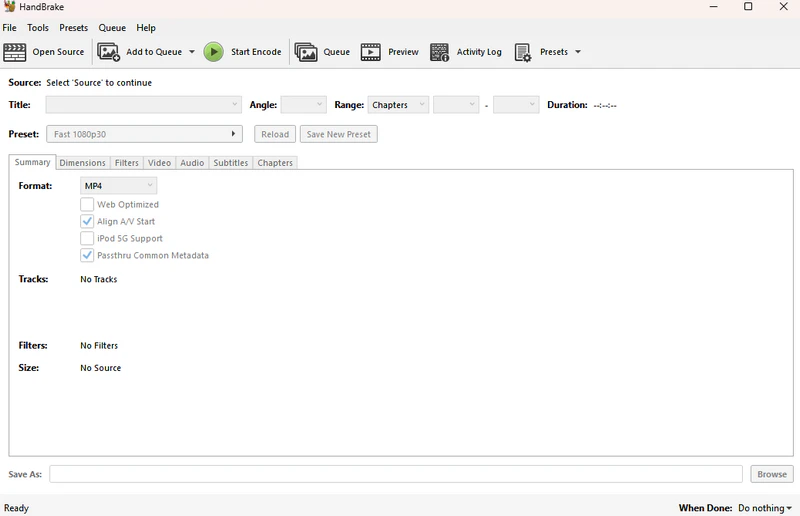Open the Activity Log icon
The height and width of the screenshot is (516, 800).
439,52
